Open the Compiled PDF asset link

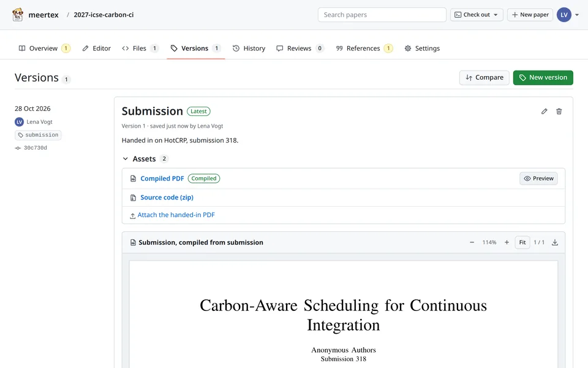click(162, 178)
